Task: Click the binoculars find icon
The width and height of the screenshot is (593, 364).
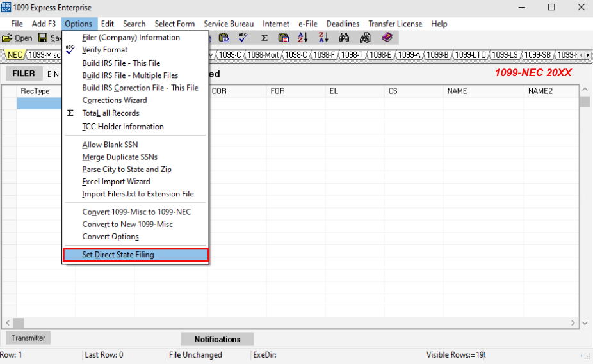Action: (x=344, y=37)
